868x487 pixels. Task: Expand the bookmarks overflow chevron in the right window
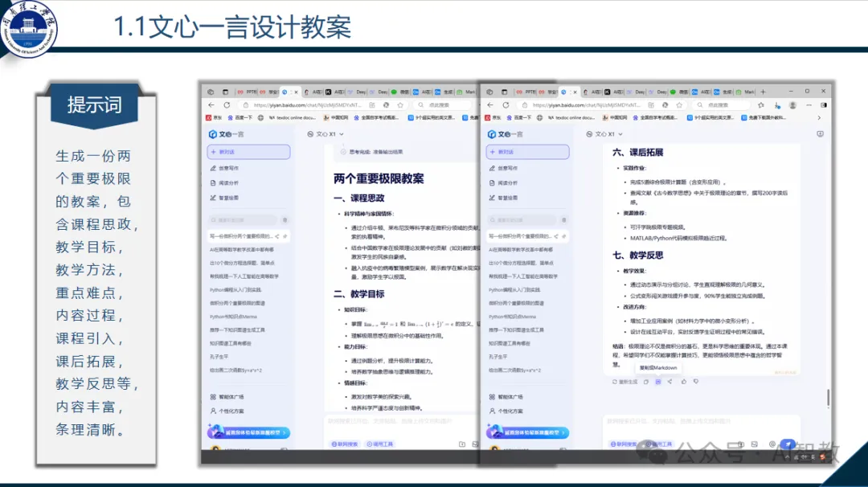819,117
